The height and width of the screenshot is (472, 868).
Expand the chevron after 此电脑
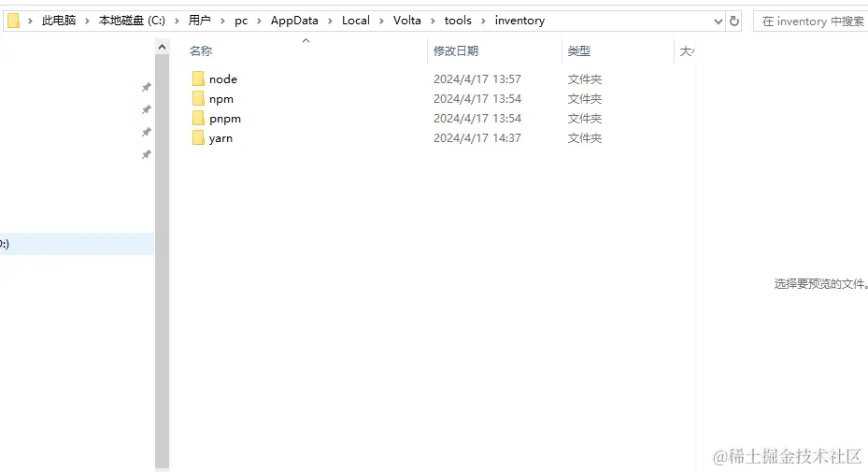(x=87, y=21)
